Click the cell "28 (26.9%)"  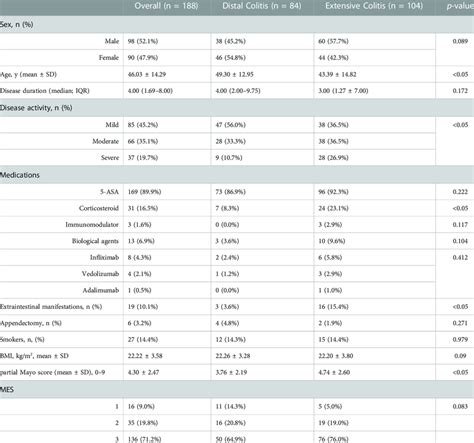[333, 158]
